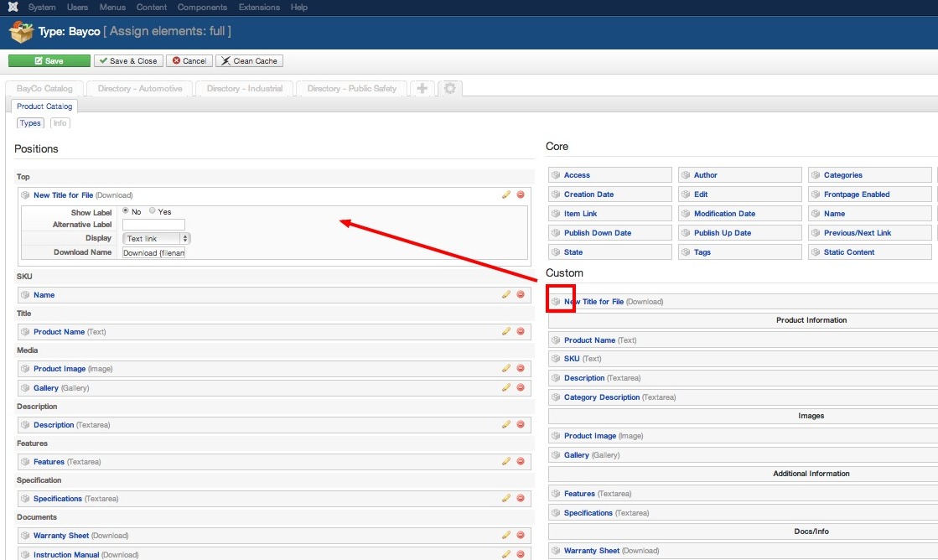Select the Tags core element

click(x=740, y=251)
